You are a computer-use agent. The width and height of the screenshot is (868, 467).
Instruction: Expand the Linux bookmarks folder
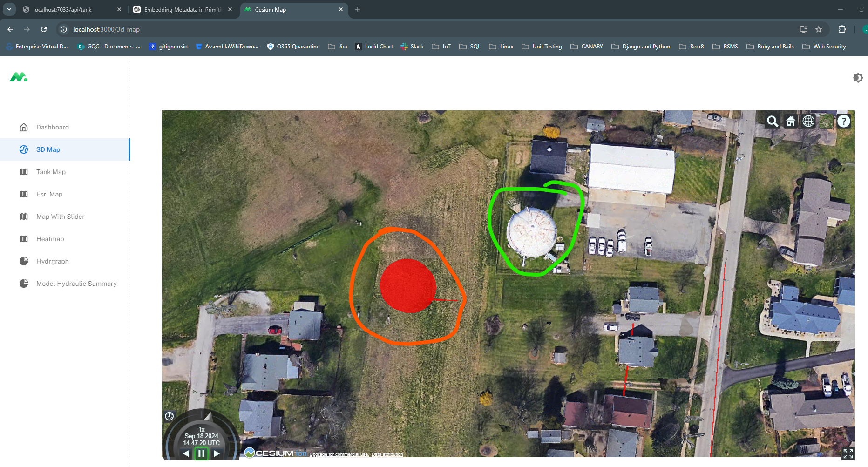pos(501,47)
